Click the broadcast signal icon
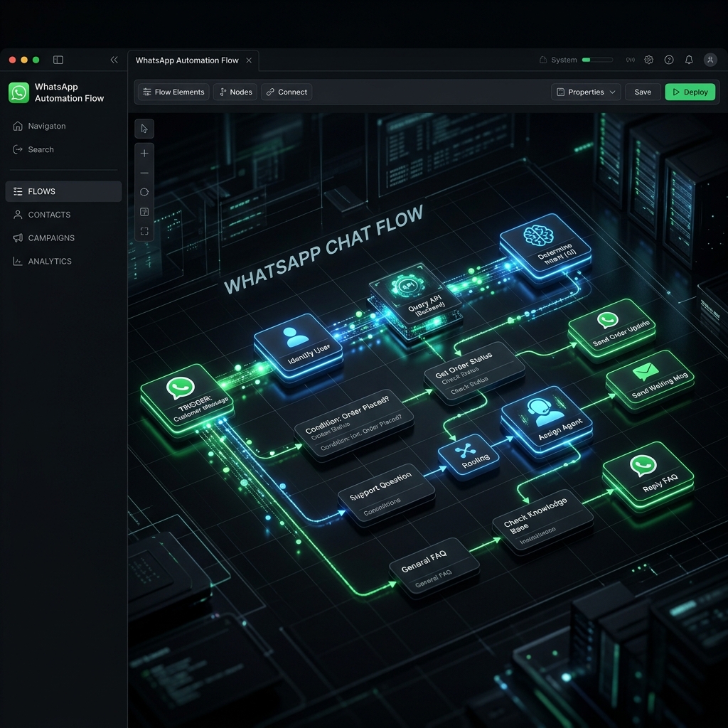The image size is (728, 728). point(630,60)
